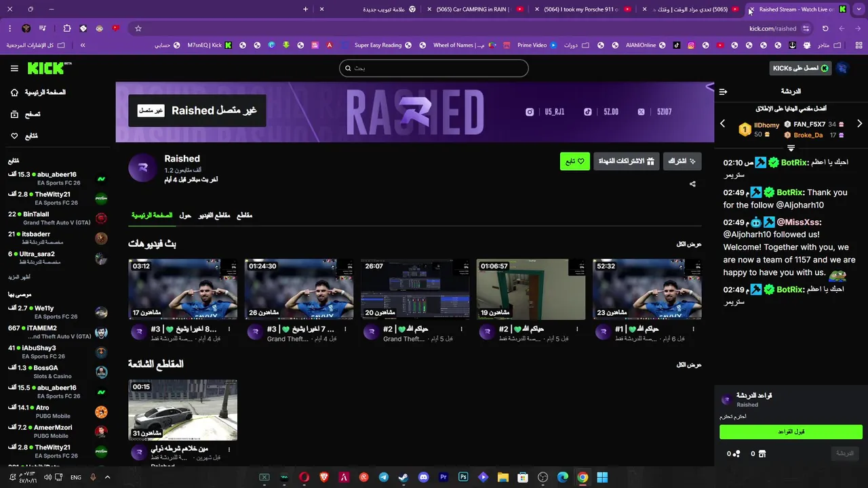The width and height of the screenshot is (868, 488).
Task: Reload the page in browser toolbar
Action: pyautogui.click(x=825, y=28)
